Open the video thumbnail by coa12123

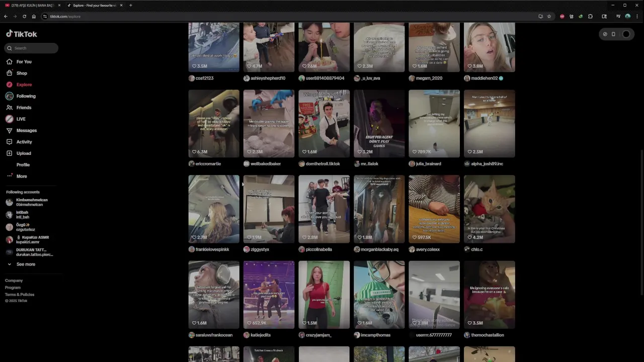click(x=214, y=47)
